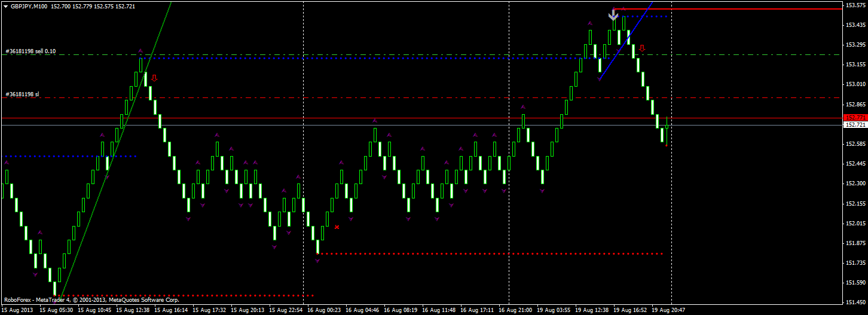
Task: Click the 153.295 price scale label
Action: [855, 45]
